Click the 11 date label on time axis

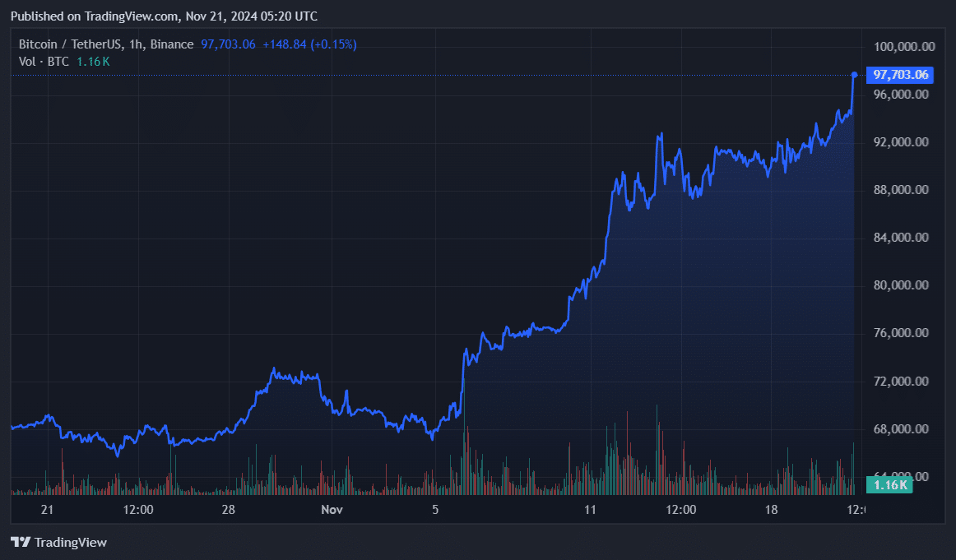click(590, 510)
